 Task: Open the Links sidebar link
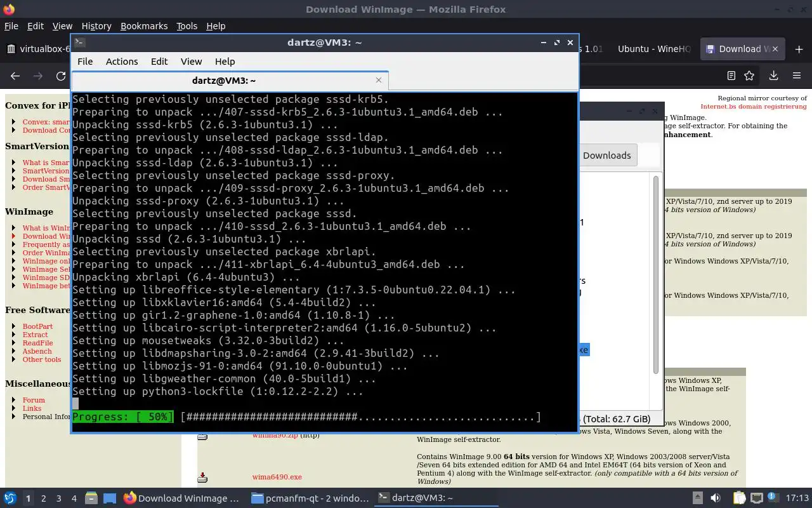coord(32,408)
